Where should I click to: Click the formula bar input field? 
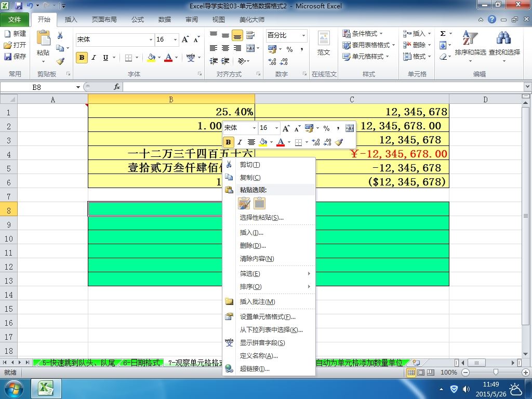click(x=323, y=87)
